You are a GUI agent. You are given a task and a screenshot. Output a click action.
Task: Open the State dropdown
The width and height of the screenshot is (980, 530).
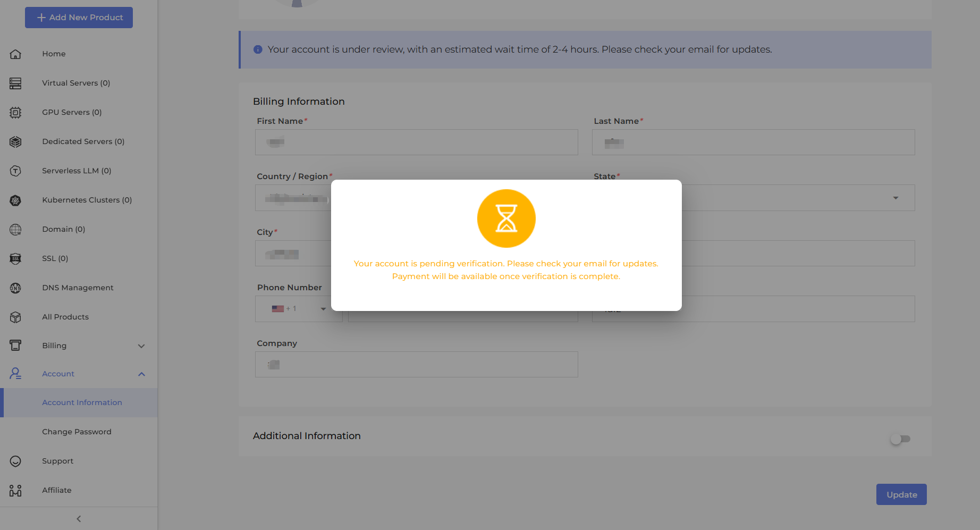[x=895, y=198]
